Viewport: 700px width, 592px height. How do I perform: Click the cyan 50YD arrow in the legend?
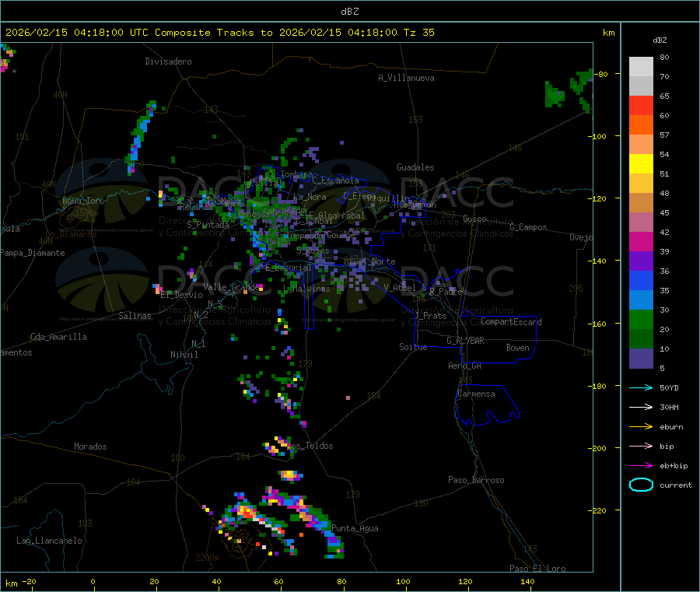pos(641,387)
